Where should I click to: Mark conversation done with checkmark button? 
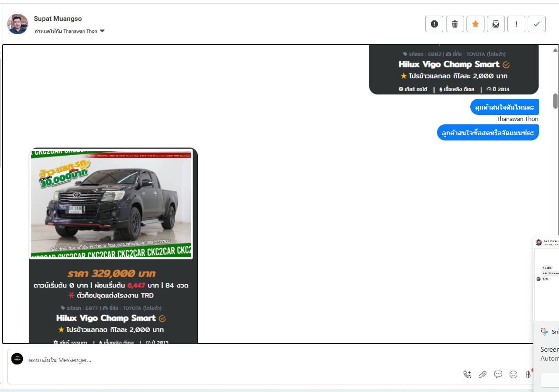[537, 24]
